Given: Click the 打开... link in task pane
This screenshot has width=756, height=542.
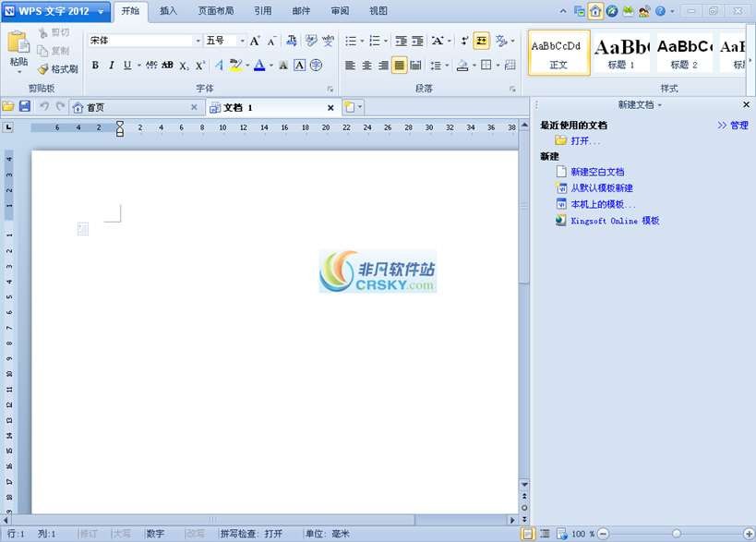Looking at the screenshot, I should click(x=585, y=140).
